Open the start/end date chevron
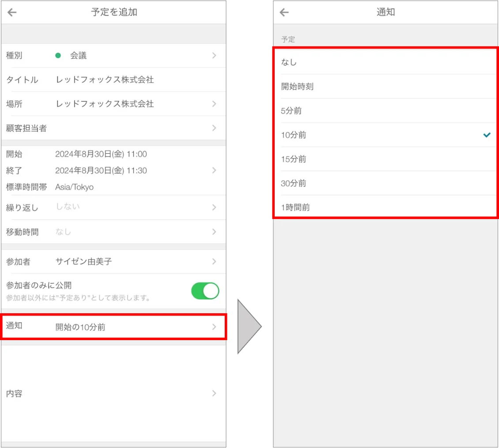 pyautogui.click(x=214, y=171)
